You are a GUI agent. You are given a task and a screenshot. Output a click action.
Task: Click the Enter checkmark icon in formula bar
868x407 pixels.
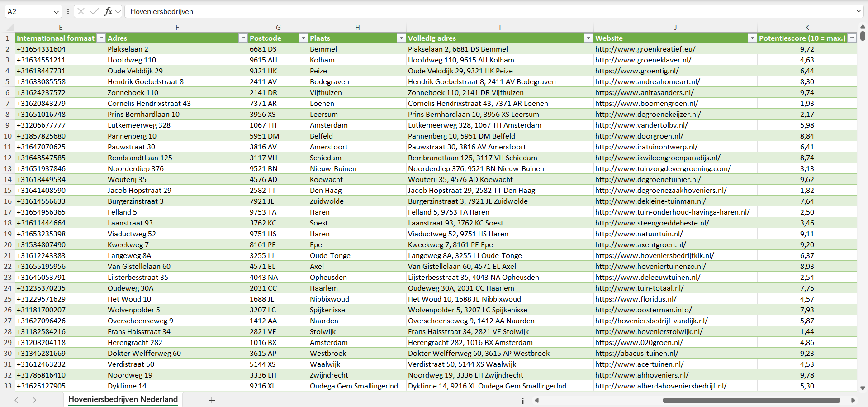(95, 11)
